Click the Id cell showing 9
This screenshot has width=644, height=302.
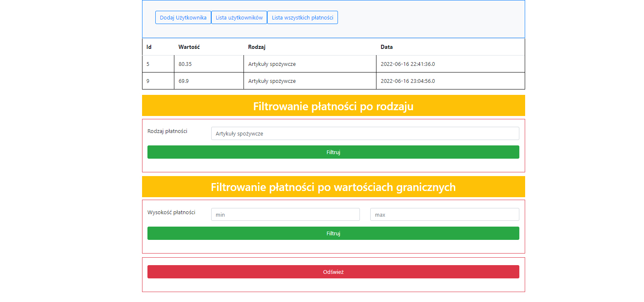[x=158, y=81]
